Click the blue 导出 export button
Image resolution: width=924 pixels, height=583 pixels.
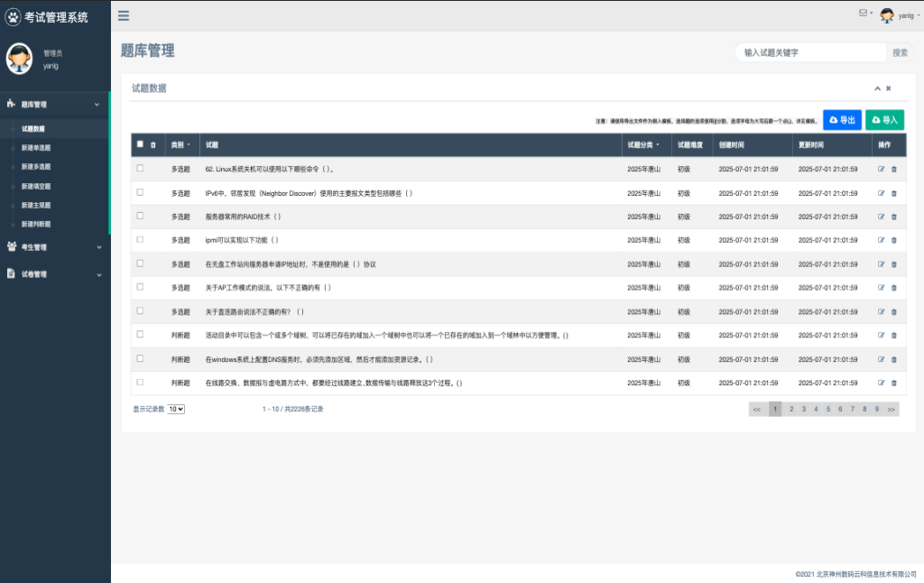tap(842, 120)
